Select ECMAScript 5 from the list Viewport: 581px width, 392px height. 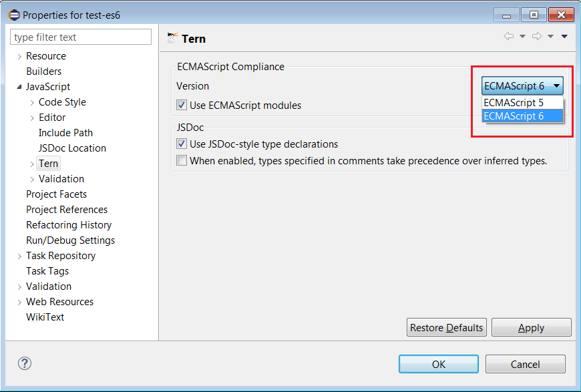[x=522, y=102]
